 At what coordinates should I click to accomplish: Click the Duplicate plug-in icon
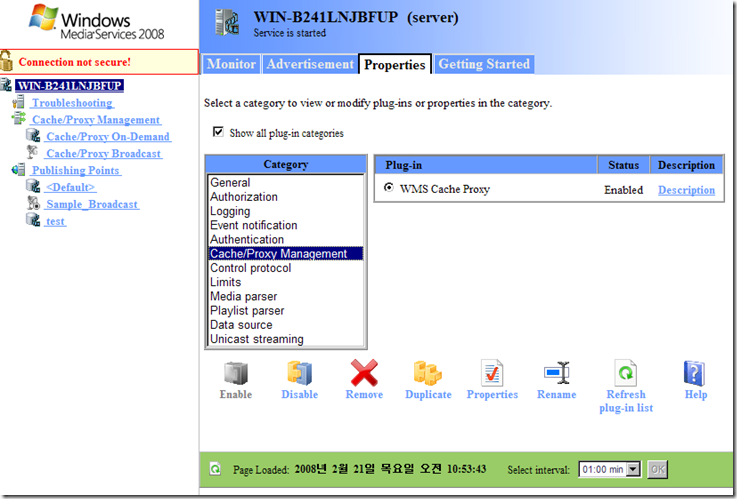click(428, 374)
